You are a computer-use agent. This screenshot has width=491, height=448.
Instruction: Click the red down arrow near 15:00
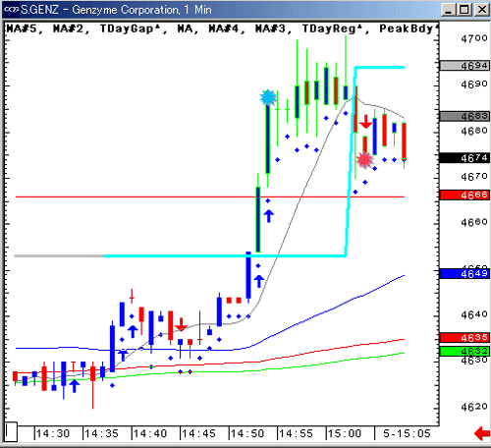(x=365, y=122)
